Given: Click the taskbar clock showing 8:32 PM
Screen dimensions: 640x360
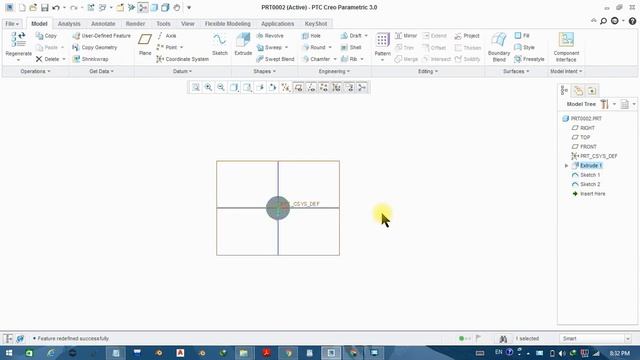Looking at the screenshot, I should (619, 353).
